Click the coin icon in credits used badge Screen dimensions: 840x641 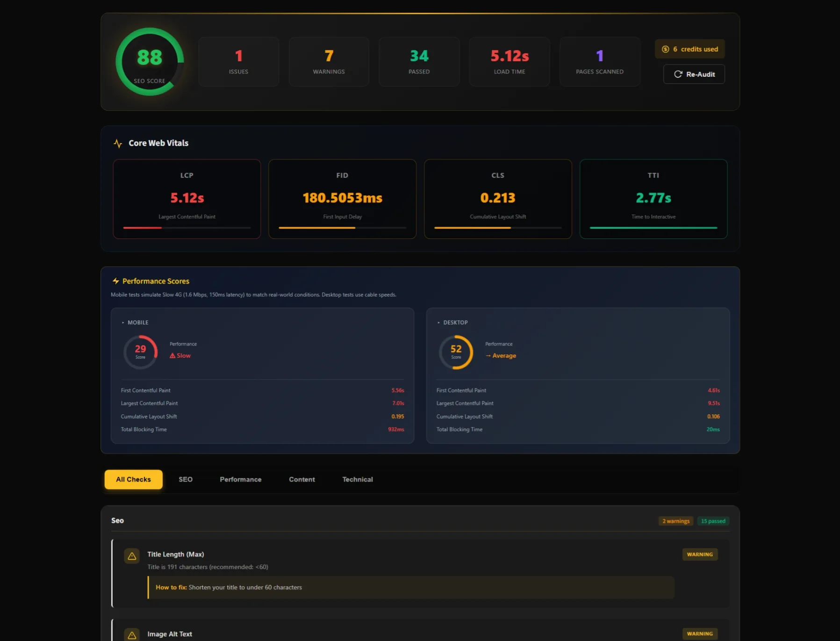[x=665, y=49]
